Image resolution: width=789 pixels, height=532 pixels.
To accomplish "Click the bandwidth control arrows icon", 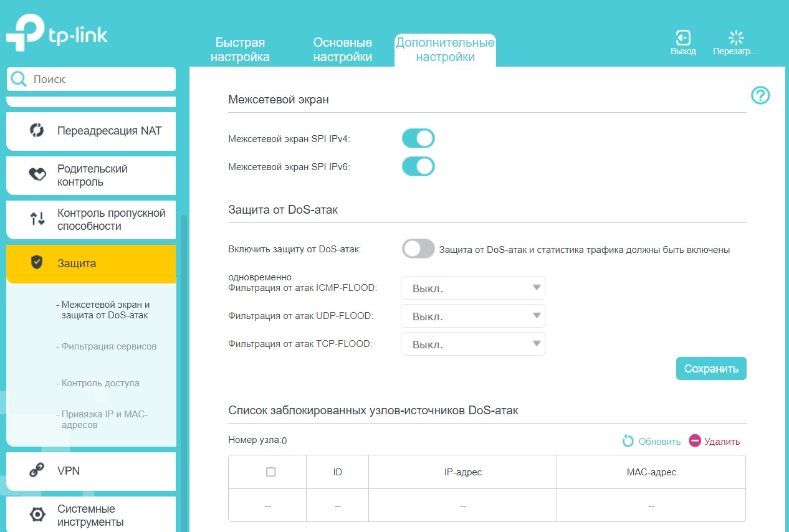I will tap(37, 219).
